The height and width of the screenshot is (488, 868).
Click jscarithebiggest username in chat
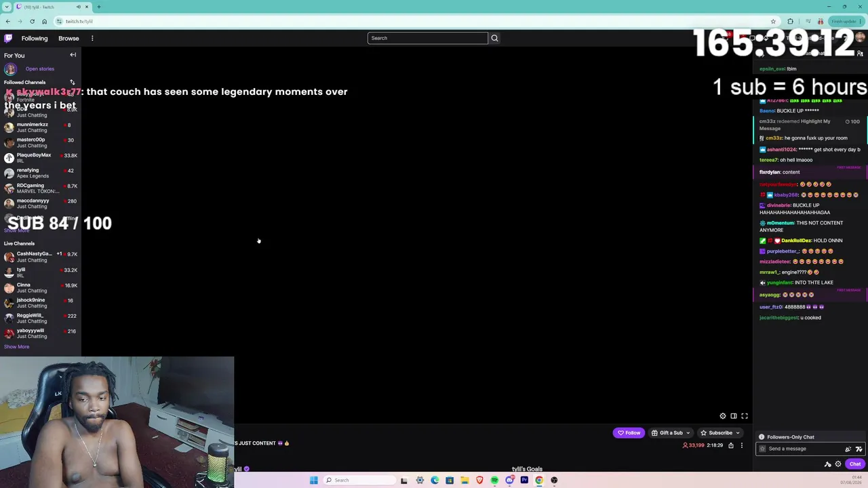[x=779, y=318]
